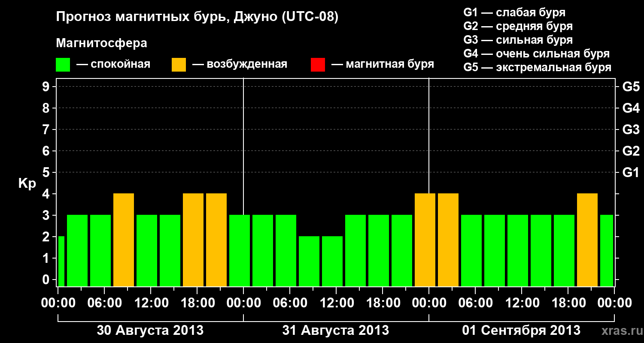This screenshot has height=343, width=644.
Task: Click the '30 Августа 2013' date label
Action: [x=150, y=331]
